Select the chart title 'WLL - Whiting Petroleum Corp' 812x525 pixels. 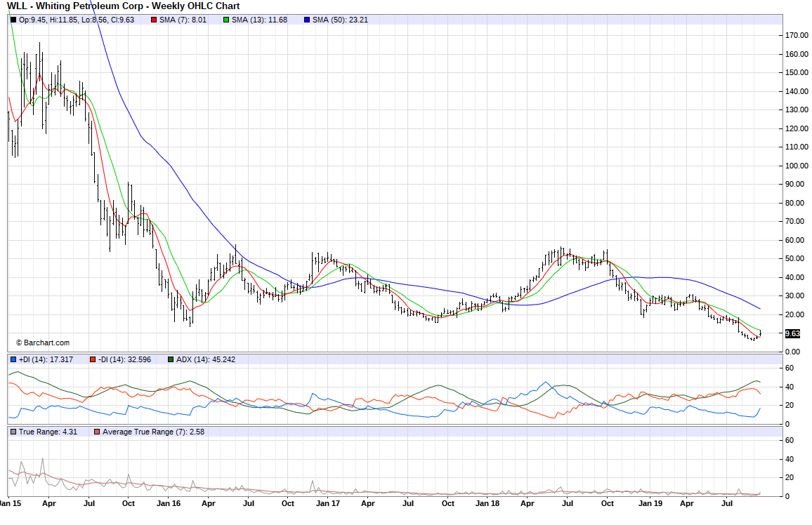(x=74, y=6)
